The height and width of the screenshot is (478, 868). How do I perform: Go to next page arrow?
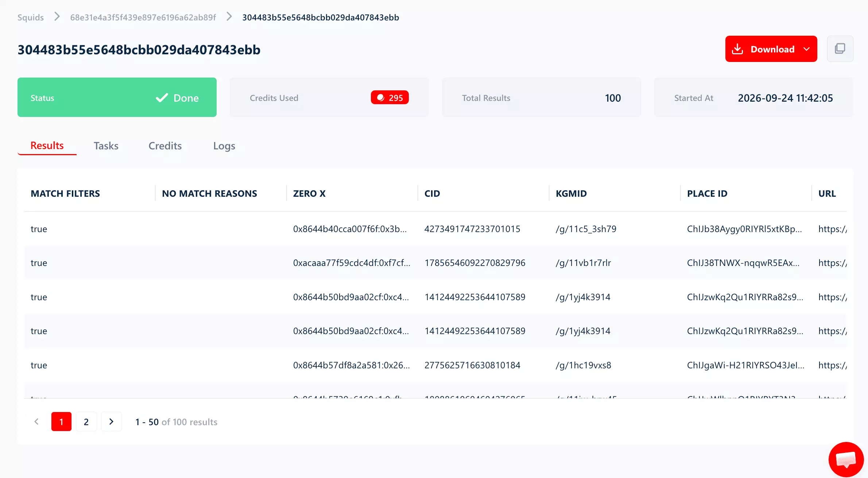tap(111, 422)
